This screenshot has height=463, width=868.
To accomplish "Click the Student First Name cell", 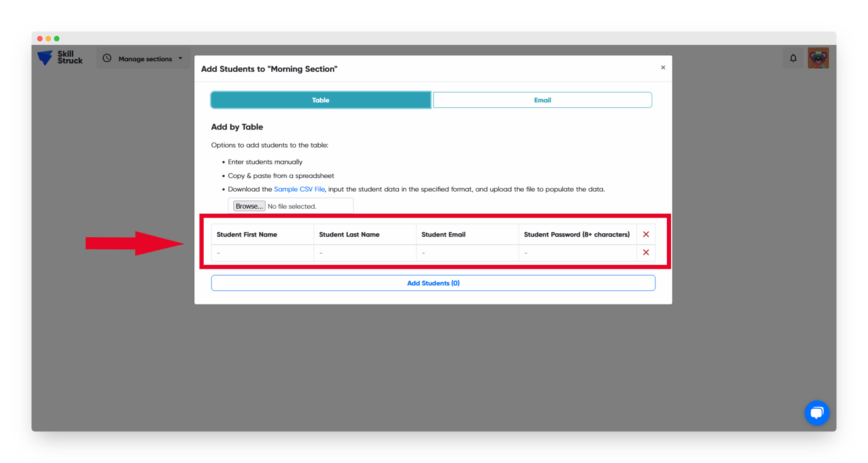I will pos(262,252).
